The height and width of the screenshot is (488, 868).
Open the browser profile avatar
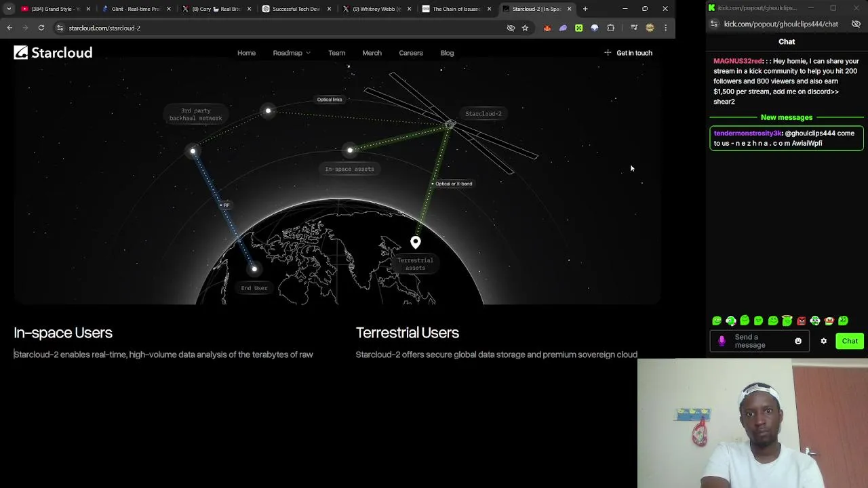tap(650, 28)
